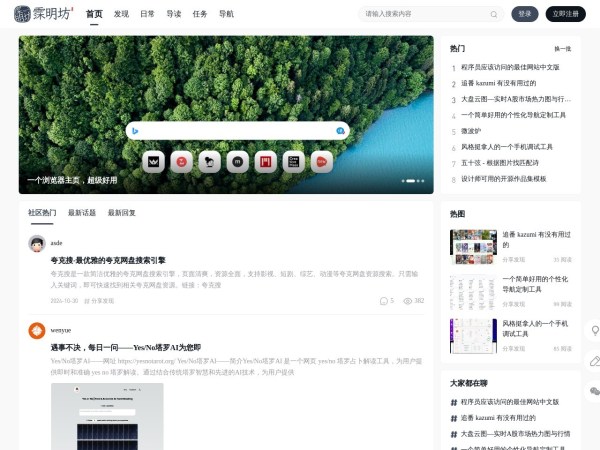600x450 pixels.
Task: Click the banner carousel indicator dots
Action: (x=410, y=181)
